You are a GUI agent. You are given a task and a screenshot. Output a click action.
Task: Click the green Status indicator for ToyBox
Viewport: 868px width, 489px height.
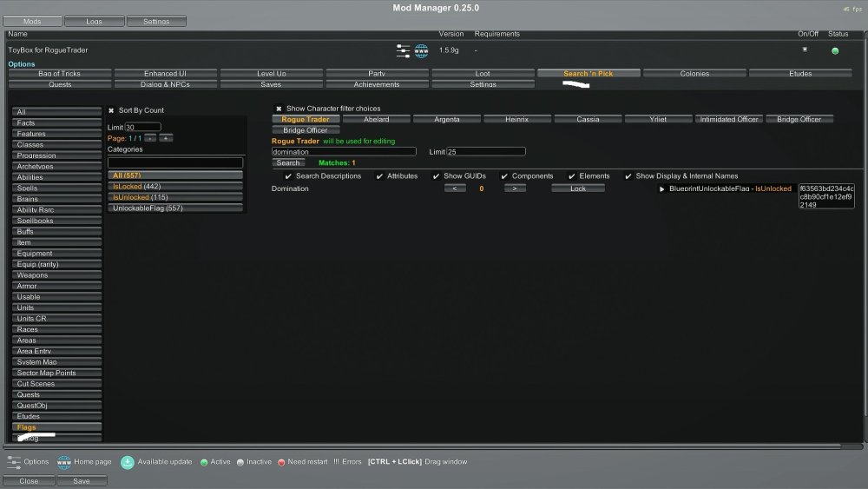[835, 51]
